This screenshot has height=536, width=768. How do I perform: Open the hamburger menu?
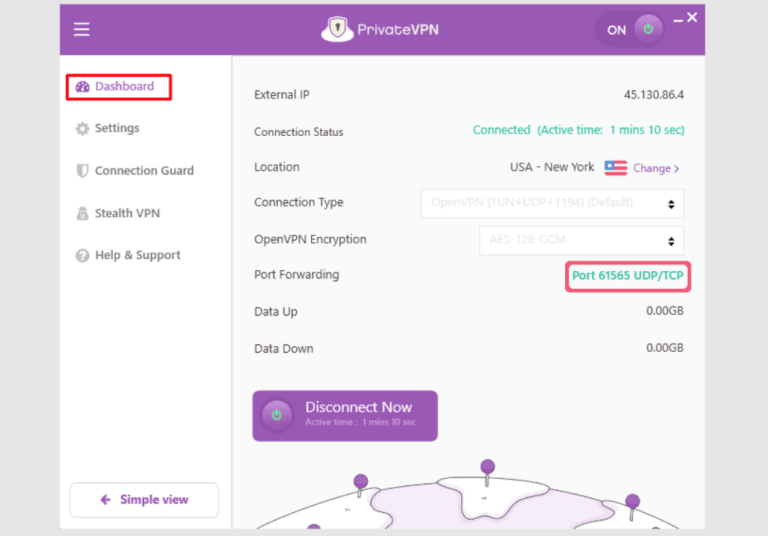pos(81,29)
